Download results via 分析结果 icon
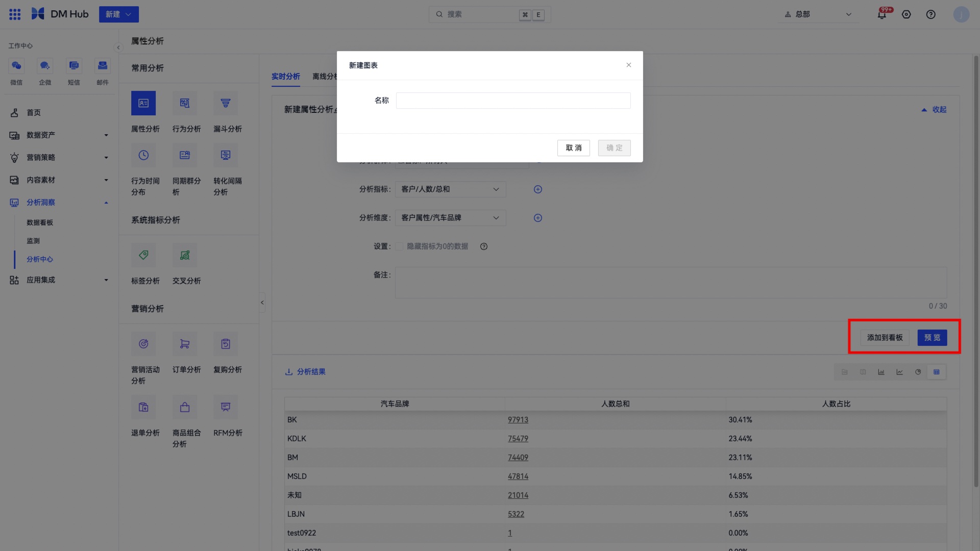980x551 pixels. [289, 372]
